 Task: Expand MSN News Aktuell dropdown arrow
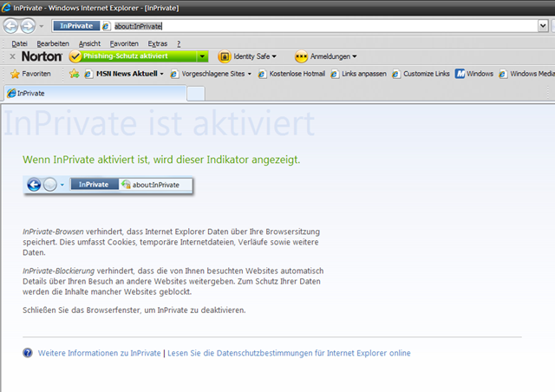coord(162,74)
